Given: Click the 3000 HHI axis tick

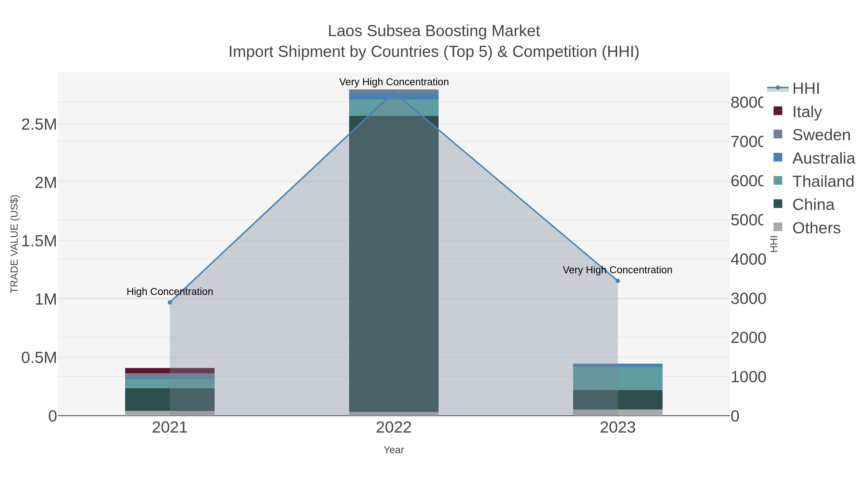Looking at the screenshot, I should pos(748,299).
